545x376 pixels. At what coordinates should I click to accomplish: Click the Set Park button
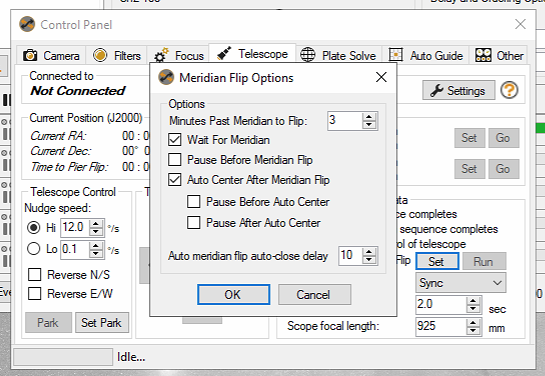point(102,322)
